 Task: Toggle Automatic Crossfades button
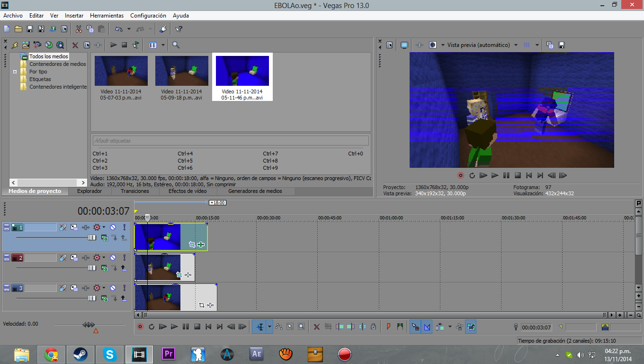pyautogui.click(x=427, y=327)
